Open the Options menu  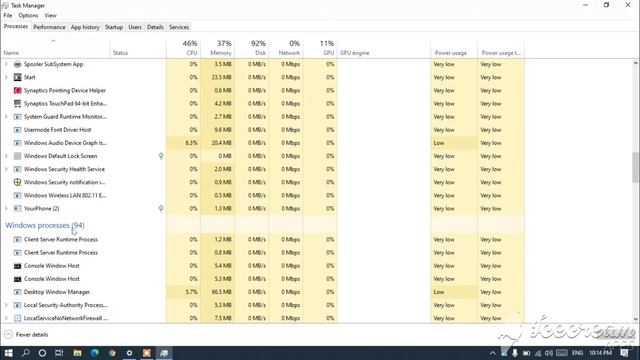[28, 15]
